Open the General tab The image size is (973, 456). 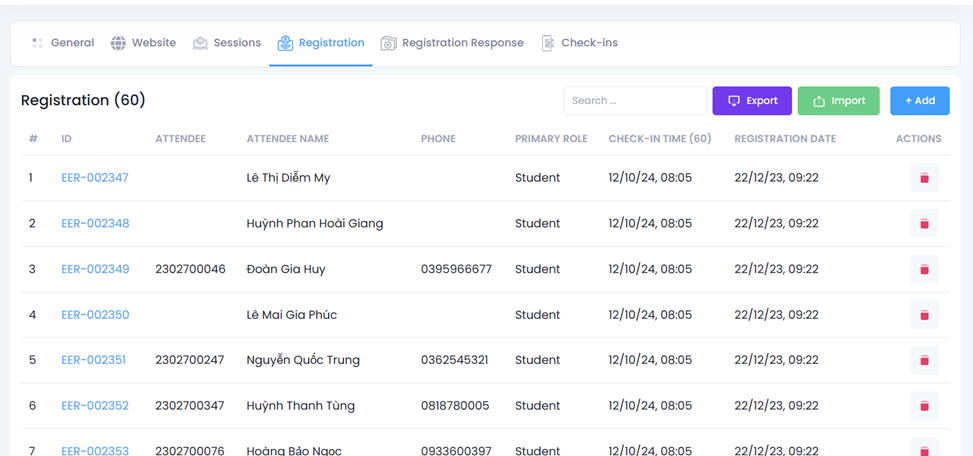(x=63, y=43)
